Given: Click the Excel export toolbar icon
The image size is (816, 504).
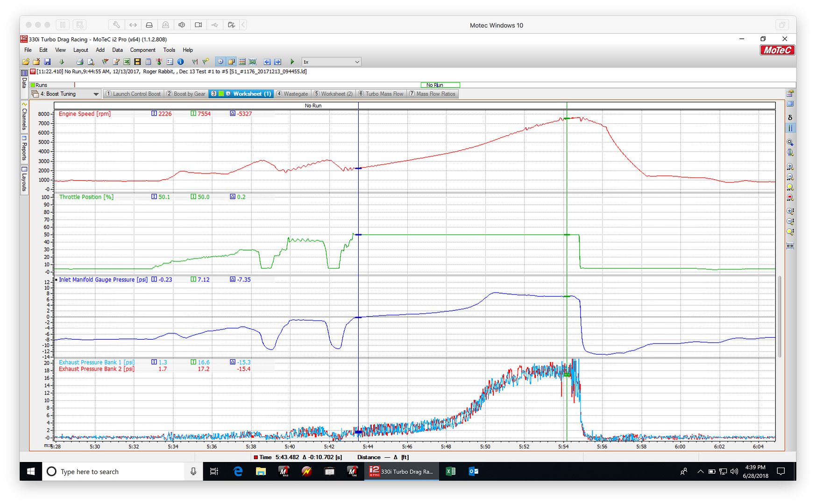Looking at the screenshot, I should [x=127, y=62].
